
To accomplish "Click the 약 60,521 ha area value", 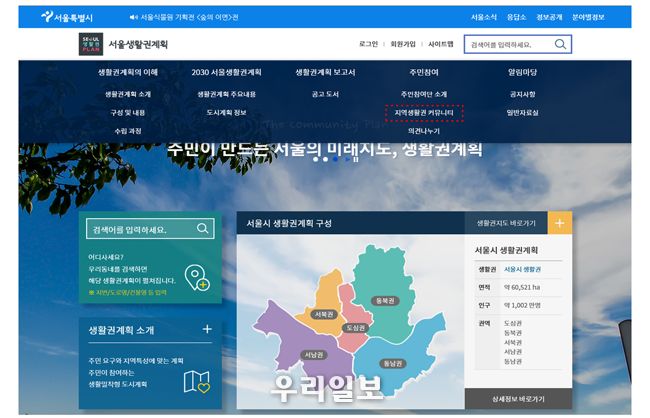I will click(x=522, y=287).
